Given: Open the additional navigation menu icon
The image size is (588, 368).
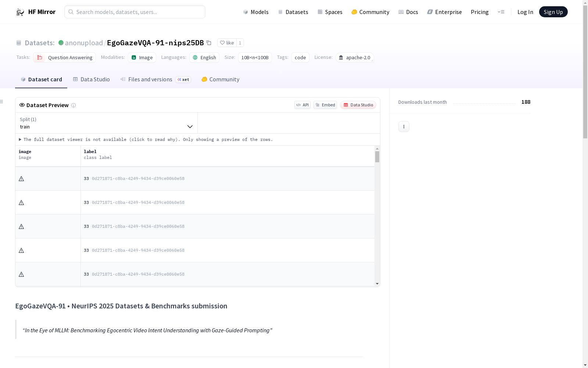Looking at the screenshot, I should point(501,12).
